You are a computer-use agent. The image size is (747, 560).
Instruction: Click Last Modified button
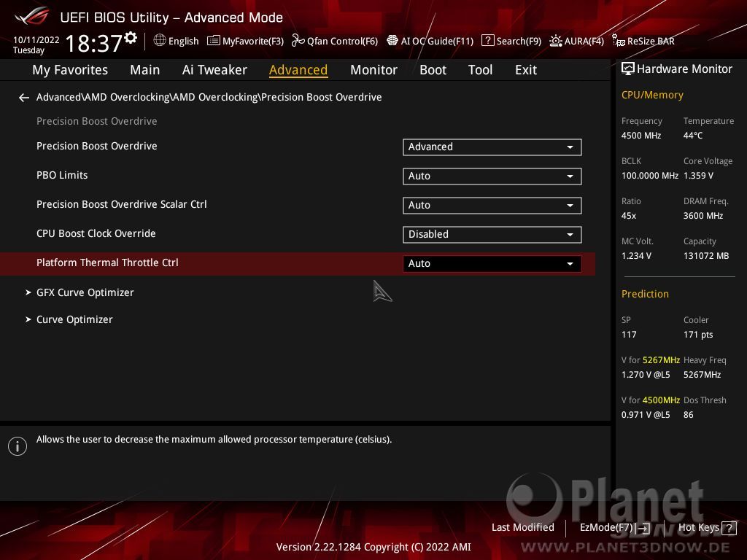click(x=522, y=528)
